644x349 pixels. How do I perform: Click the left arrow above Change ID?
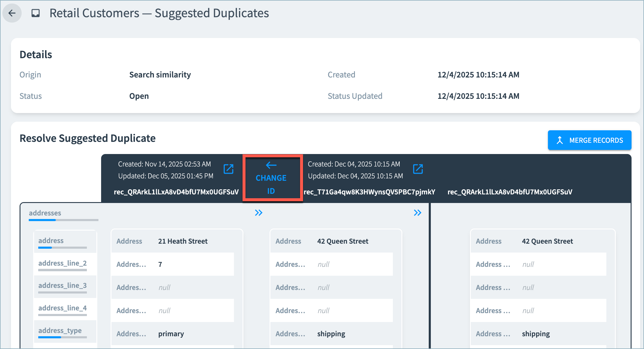click(x=271, y=165)
